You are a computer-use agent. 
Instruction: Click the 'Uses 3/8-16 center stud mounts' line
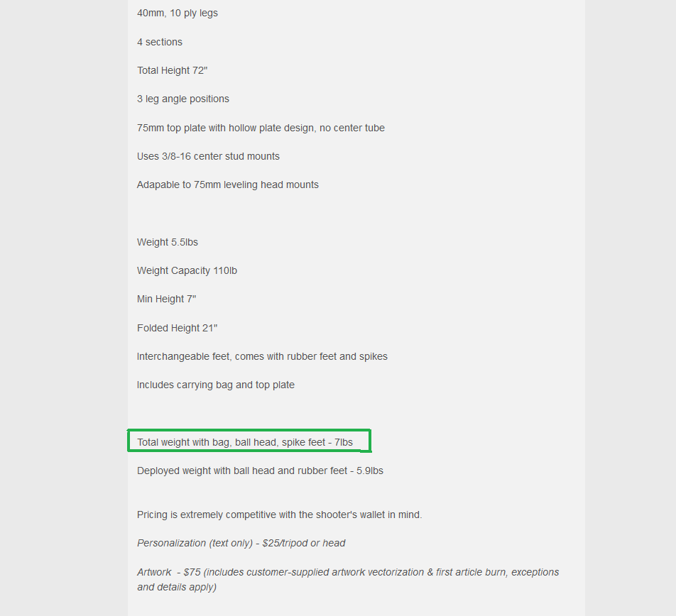tap(208, 156)
